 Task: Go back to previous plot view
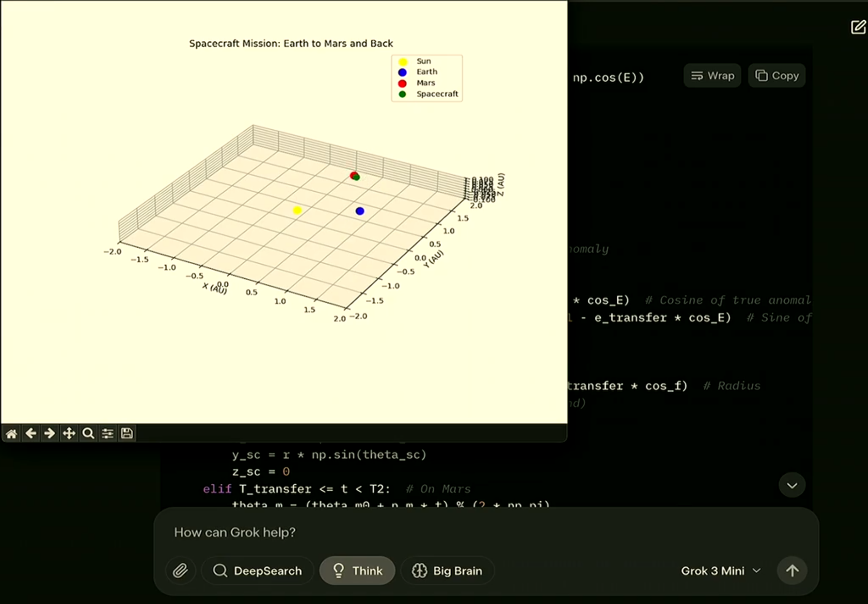click(30, 433)
